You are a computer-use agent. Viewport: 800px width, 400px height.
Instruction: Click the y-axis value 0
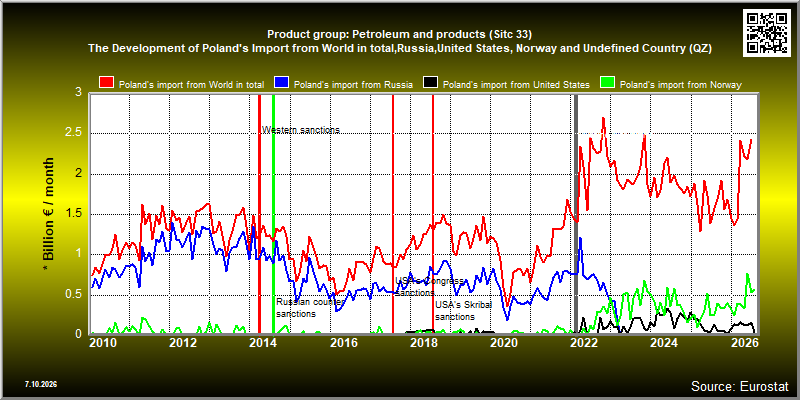pyautogui.click(x=79, y=334)
